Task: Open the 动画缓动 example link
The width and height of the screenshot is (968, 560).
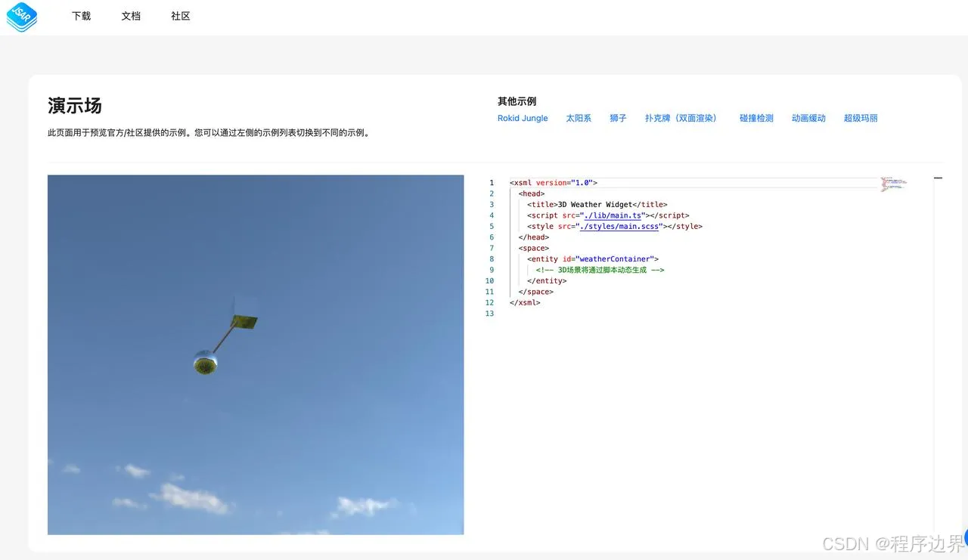Action: point(808,118)
